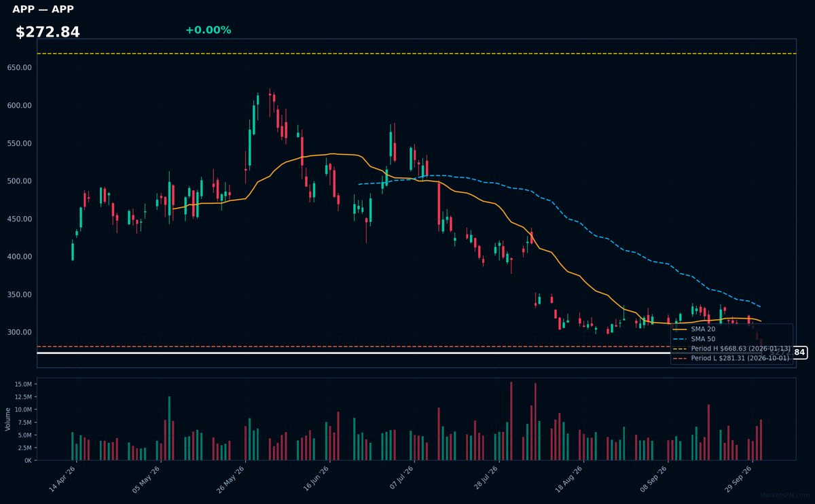Click the 450.00 price axis label
The width and height of the screenshot is (815, 504).
20,219
